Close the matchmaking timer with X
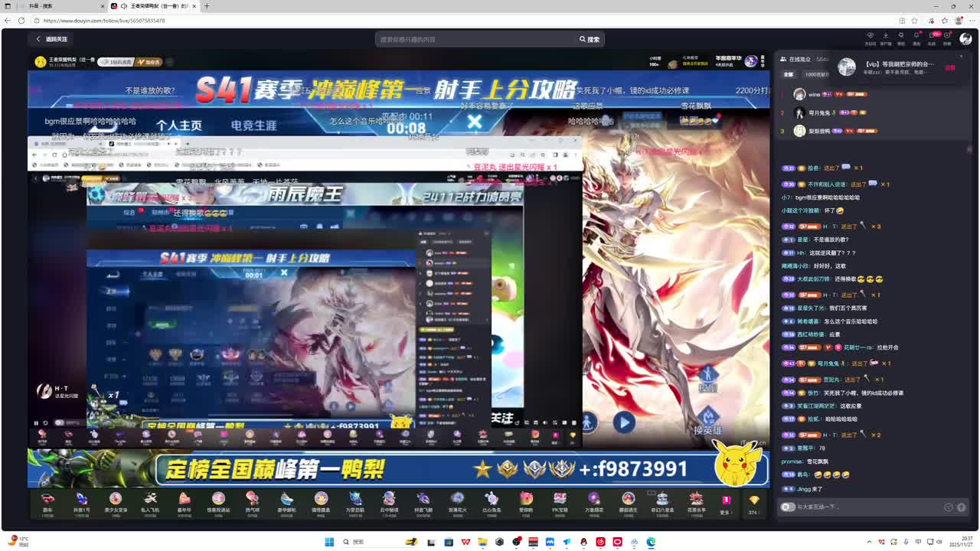 pyautogui.click(x=475, y=122)
